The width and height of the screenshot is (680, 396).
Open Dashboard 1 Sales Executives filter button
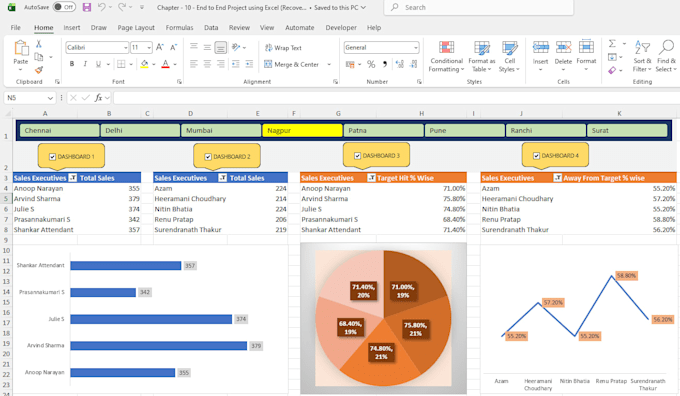pos(72,178)
